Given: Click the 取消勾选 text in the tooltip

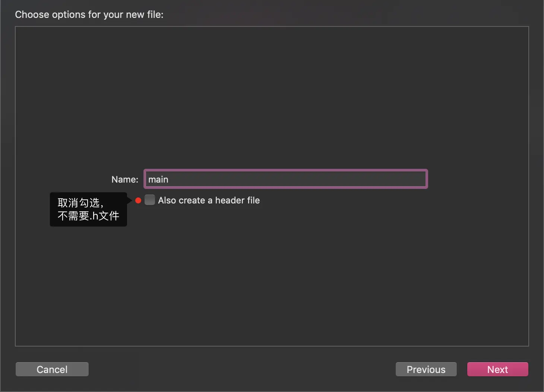Looking at the screenshot, I should [x=78, y=203].
